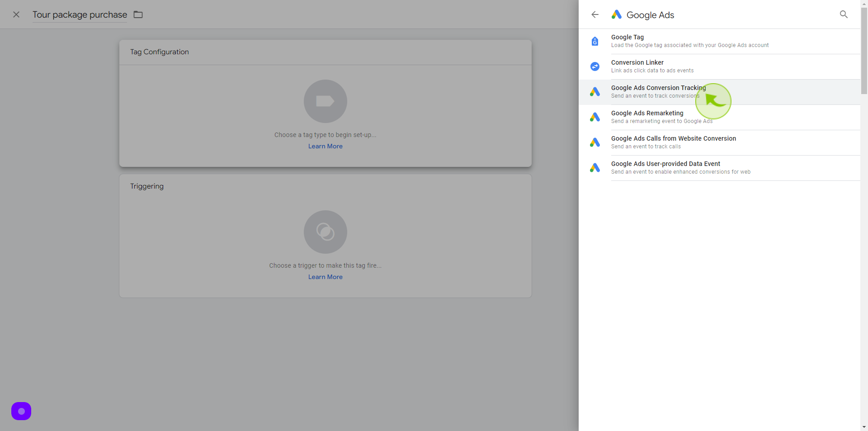The height and width of the screenshot is (431, 868).
Task: Choose Google Ads User-provided Data Event
Action: click(719, 168)
